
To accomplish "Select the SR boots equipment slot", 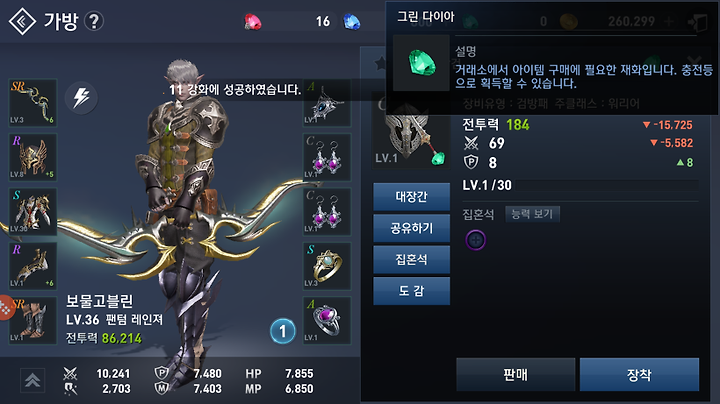I will click(x=33, y=320).
